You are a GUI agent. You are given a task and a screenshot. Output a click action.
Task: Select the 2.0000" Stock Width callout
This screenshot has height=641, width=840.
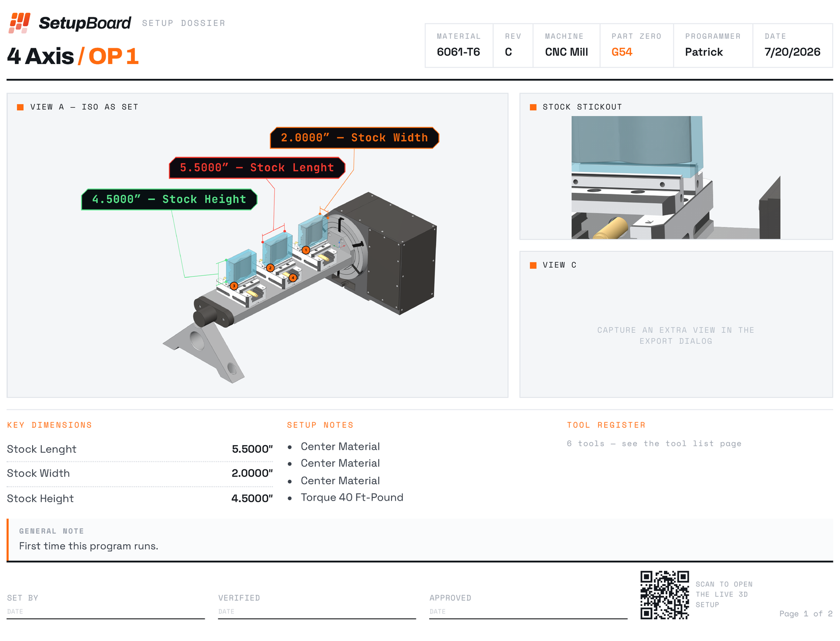tap(354, 138)
